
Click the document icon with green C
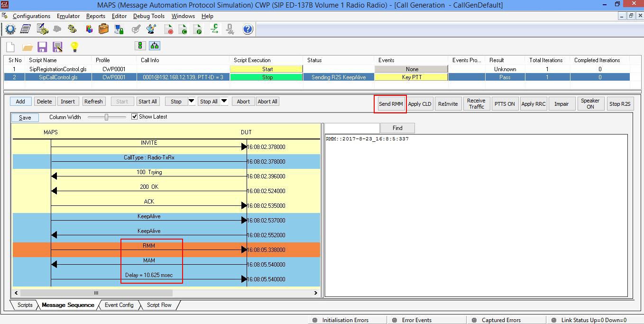183,29
